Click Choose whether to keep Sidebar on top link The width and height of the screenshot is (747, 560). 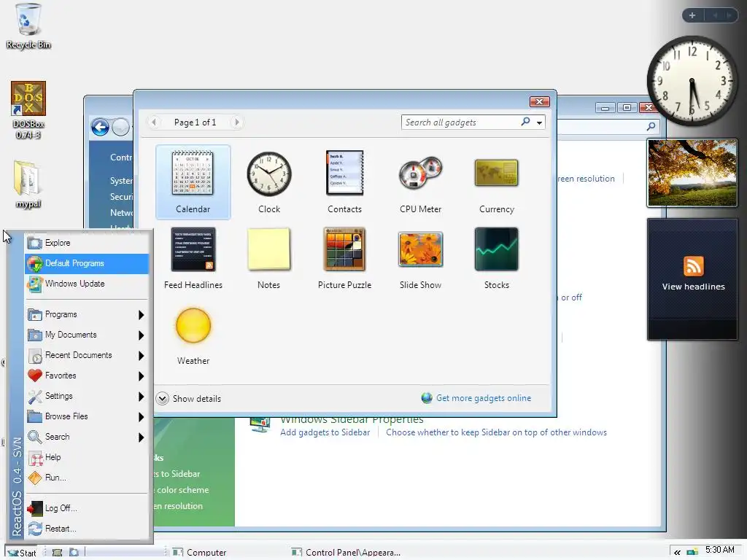pyautogui.click(x=496, y=432)
